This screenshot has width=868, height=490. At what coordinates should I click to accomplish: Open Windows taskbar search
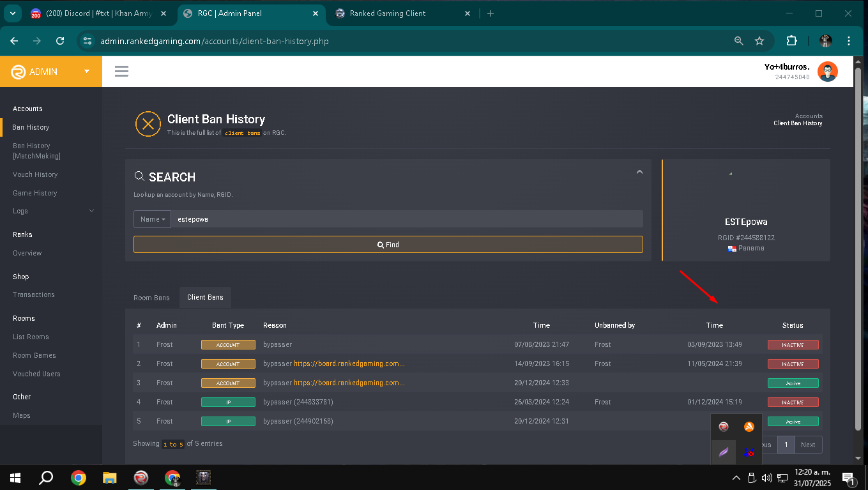(x=46, y=477)
